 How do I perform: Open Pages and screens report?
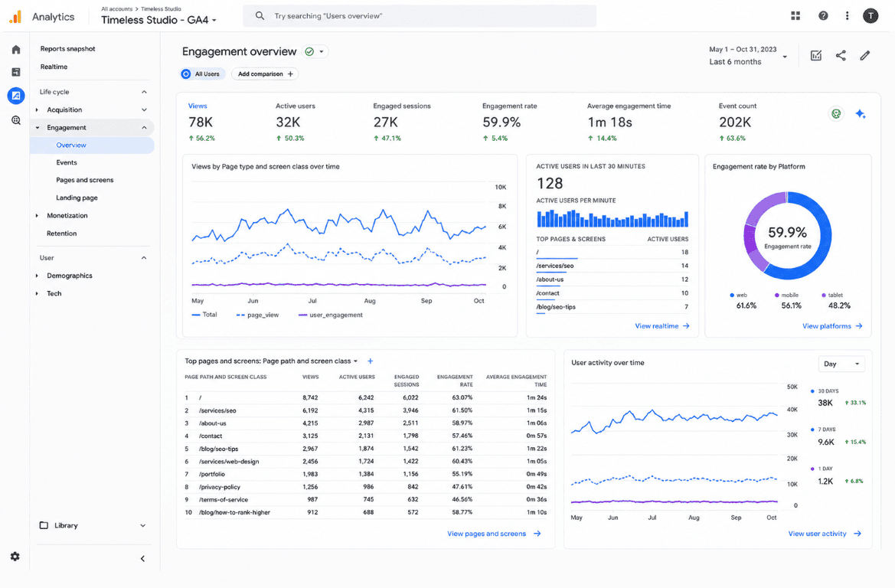(x=84, y=180)
